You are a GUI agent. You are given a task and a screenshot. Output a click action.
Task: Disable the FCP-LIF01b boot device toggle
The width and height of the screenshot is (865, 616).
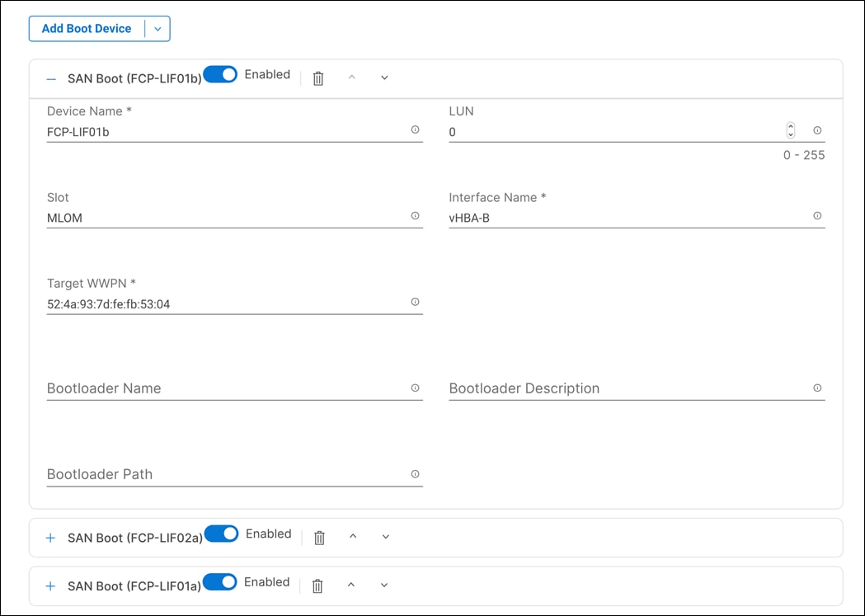(x=219, y=73)
